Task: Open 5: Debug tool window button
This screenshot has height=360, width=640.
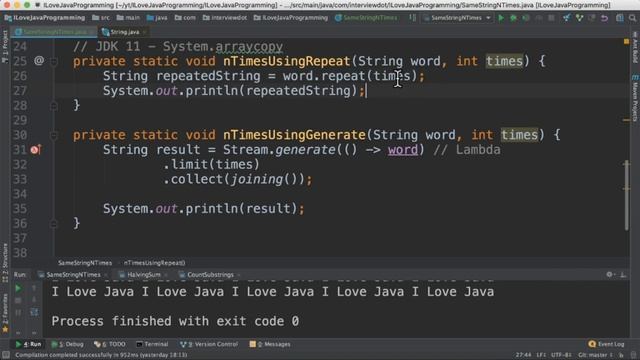Action: (68, 344)
